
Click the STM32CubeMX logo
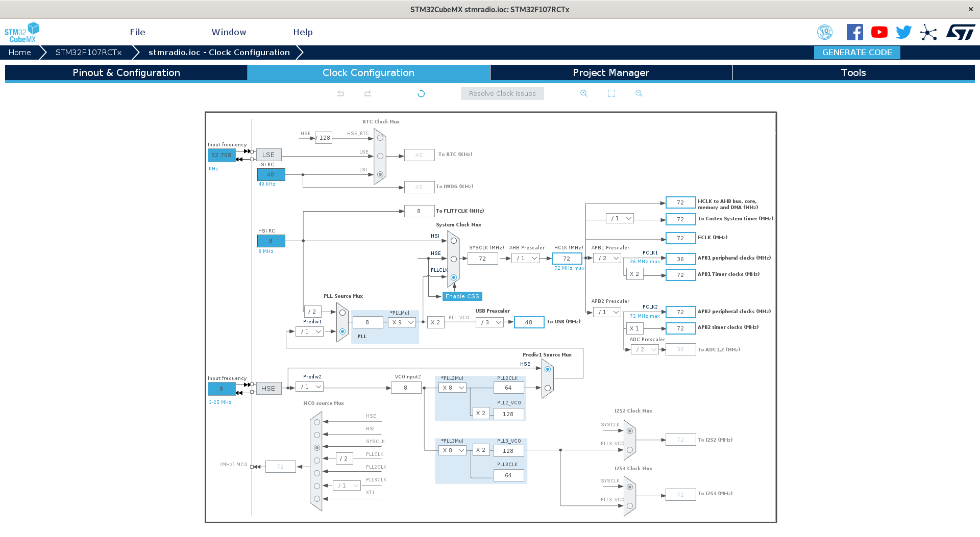click(x=22, y=32)
